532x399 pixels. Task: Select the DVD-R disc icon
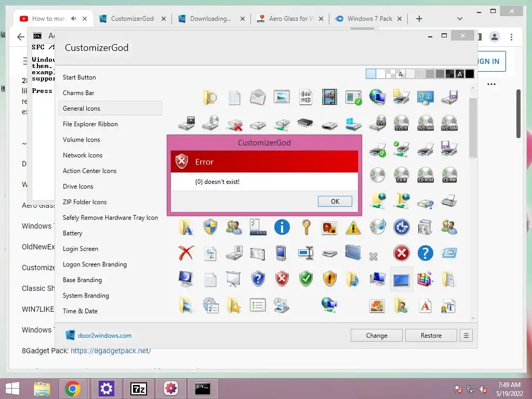(x=402, y=123)
